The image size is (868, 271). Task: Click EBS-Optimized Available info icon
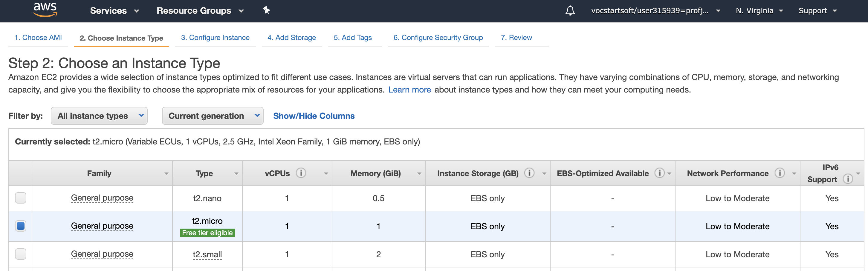pyautogui.click(x=659, y=173)
